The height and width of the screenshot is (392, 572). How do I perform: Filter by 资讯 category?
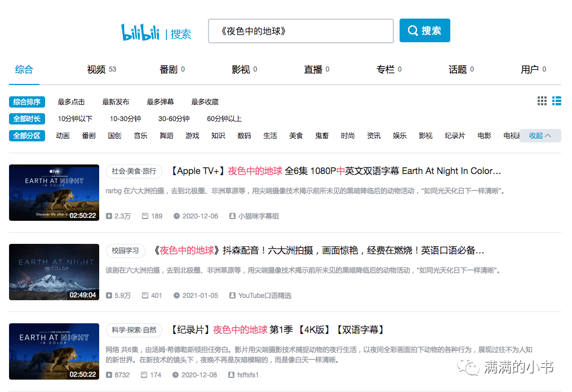click(x=374, y=136)
